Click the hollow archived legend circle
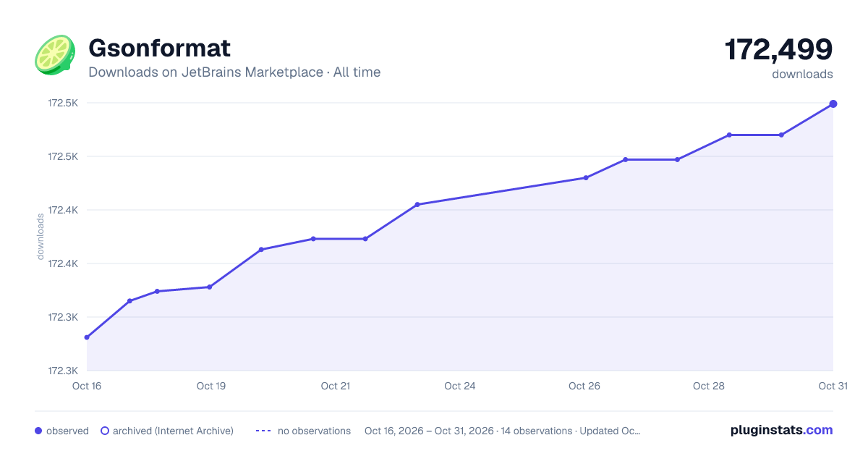 [x=105, y=431]
